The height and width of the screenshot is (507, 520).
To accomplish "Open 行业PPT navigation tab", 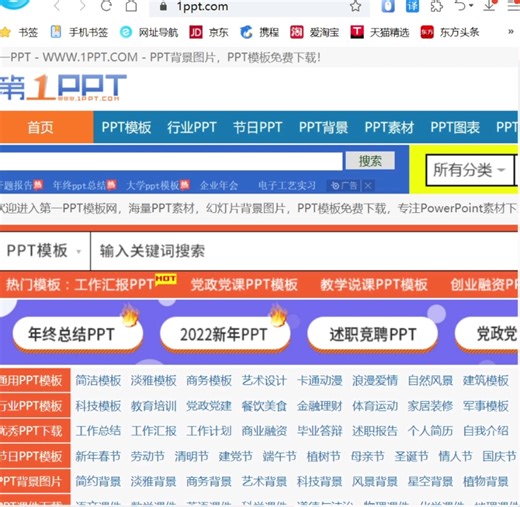I will pos(192,127).
